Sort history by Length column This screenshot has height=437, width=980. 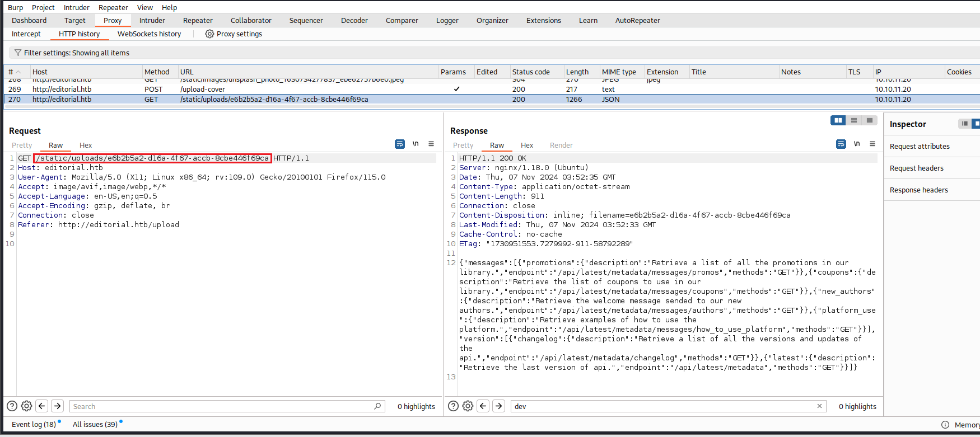(x=581, y=72)
